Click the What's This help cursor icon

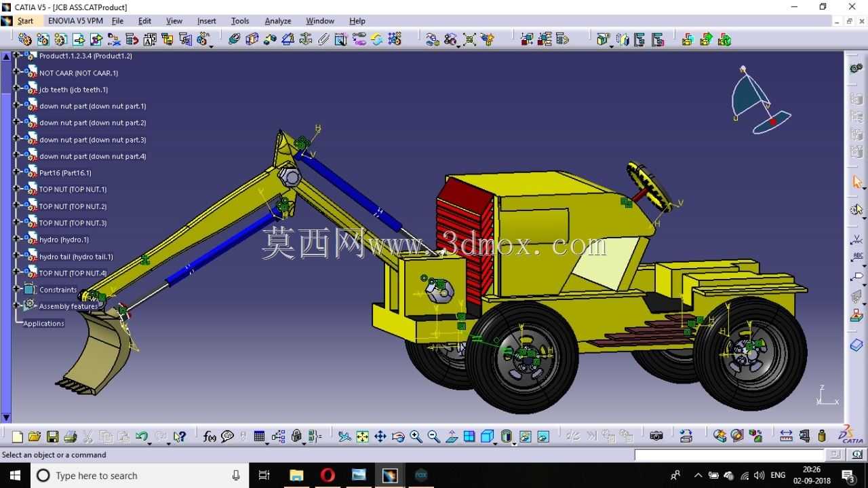point(179,436)
